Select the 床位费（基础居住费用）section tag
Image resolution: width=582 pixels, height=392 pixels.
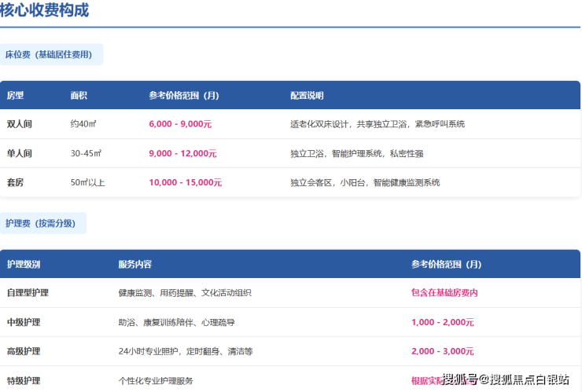(49, 55)
